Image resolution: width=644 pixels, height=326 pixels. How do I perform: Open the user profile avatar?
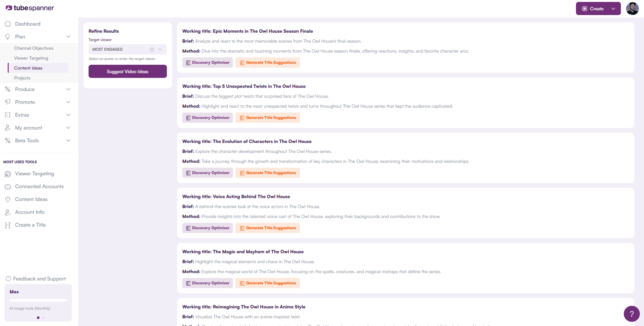[x=632, y=9]
